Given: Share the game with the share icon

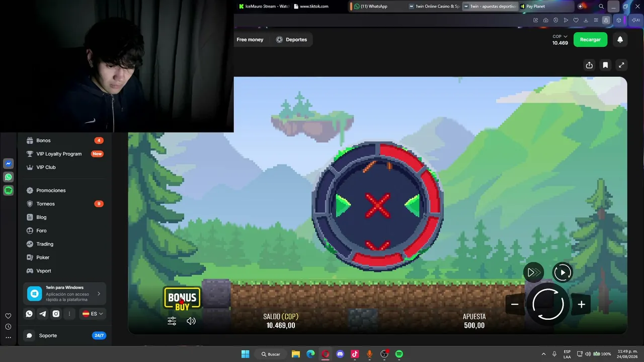Looking at the screenshot, I should pos(589,65).
